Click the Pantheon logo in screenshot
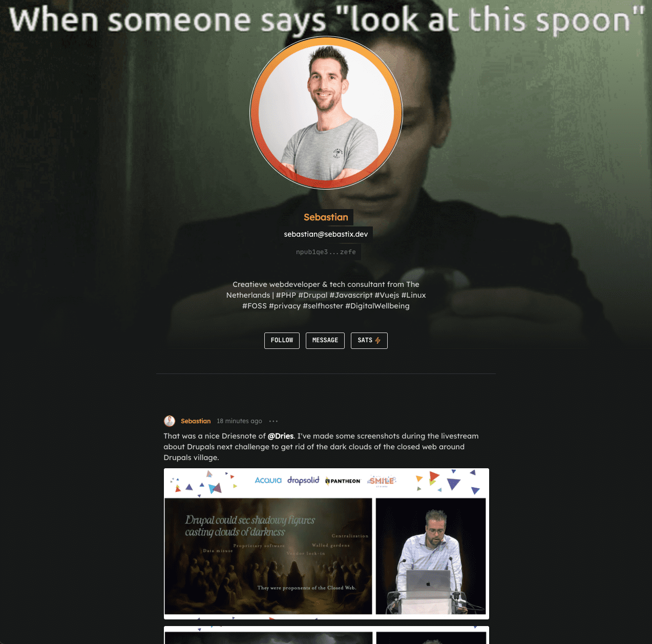652x644 pixels. click(343, 481)
